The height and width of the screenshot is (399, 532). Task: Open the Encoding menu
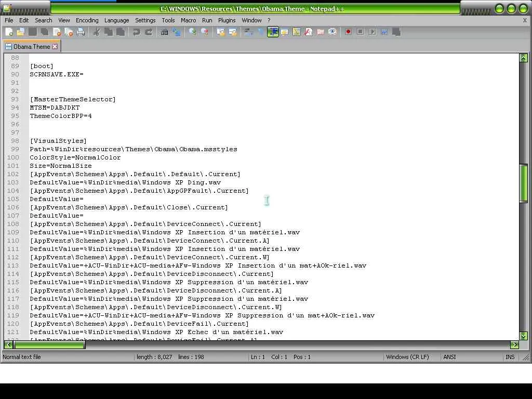[x=87, y=20]
